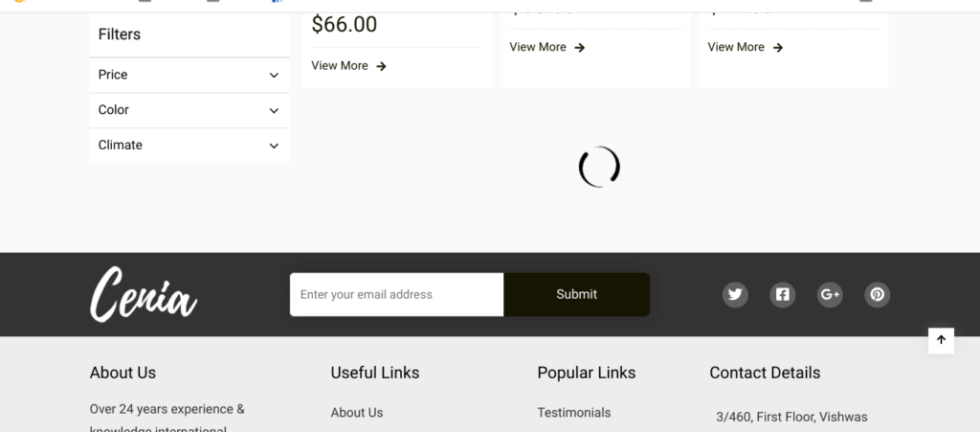
Task: Expand the Price filter
Action: pos(189,75)
